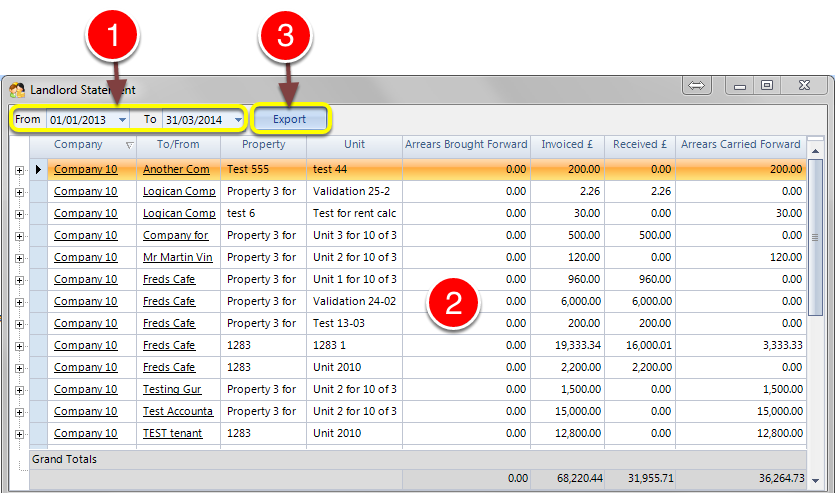Click the carried forward value 3,333.33

click(782, 346)
